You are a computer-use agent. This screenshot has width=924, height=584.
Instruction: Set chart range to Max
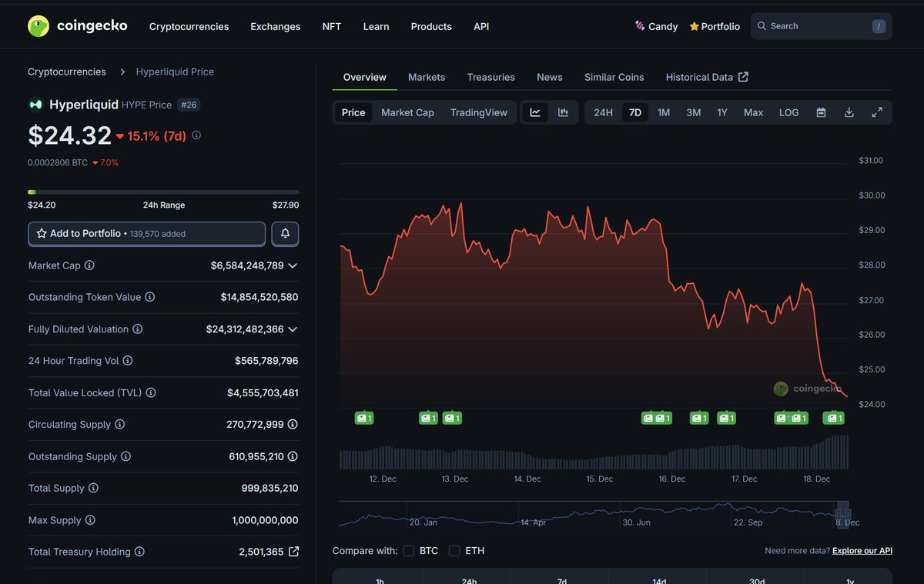tap(753, 112)
